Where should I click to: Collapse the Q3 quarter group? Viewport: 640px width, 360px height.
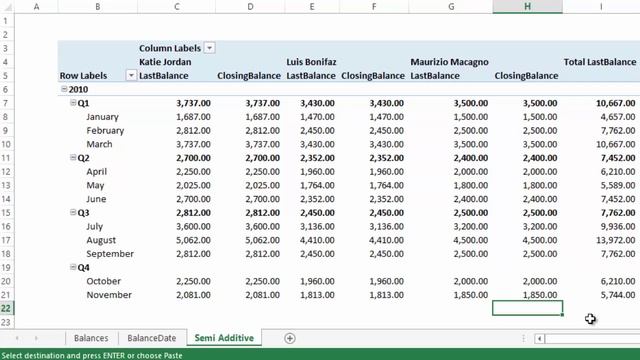pos(73,212)
